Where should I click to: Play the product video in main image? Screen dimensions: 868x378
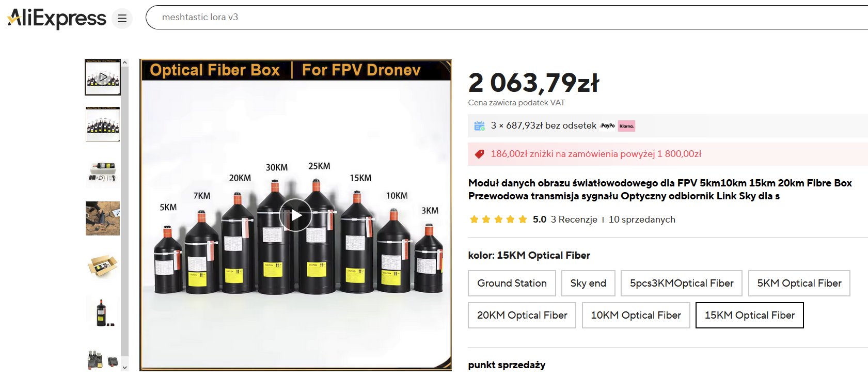(x=295, y=215)
